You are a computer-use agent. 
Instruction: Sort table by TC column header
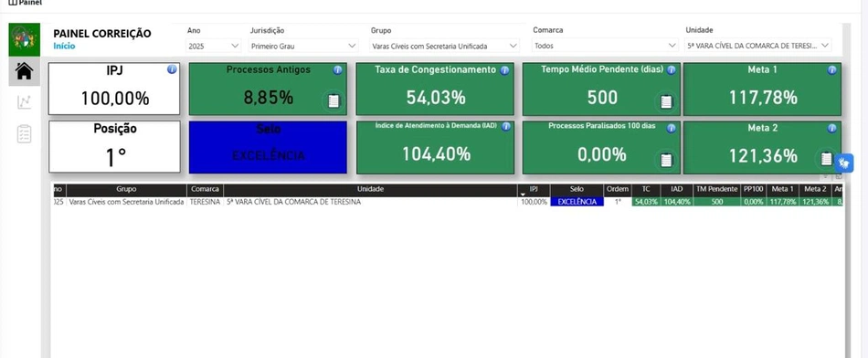pyautogui.click(x=645, y=189)
